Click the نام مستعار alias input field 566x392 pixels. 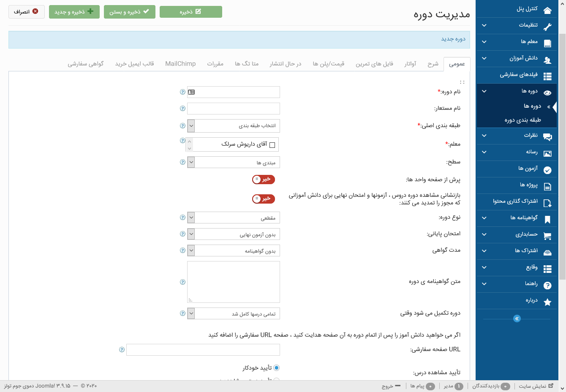[233, 109]
